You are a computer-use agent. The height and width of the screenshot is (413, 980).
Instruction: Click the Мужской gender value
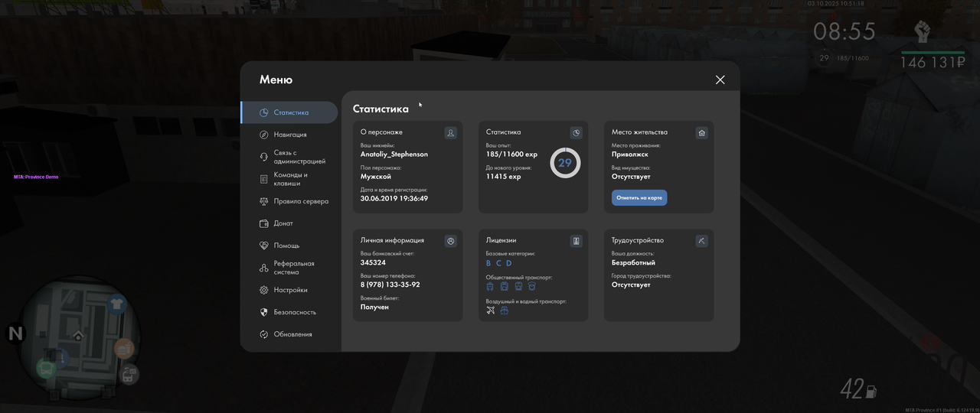click(x=376, y=177)
